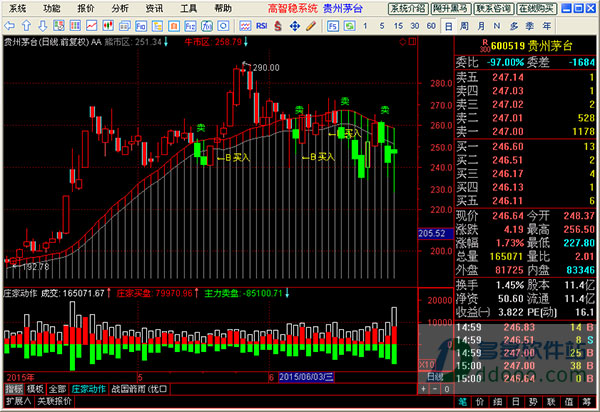Select the 价 tab in quote panel
The height and width of the screenshot is (412, 600).
(x=480, y=402)
